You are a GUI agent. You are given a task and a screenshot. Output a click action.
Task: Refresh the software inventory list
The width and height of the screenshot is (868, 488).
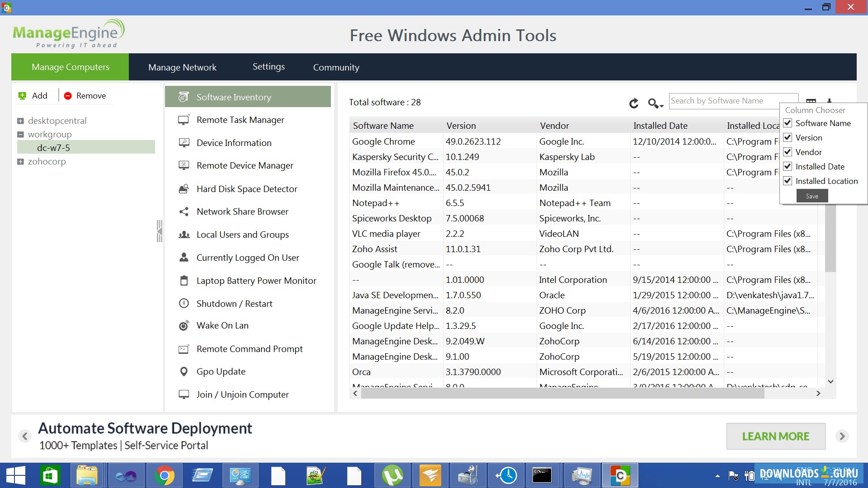(x=634, y=103)
